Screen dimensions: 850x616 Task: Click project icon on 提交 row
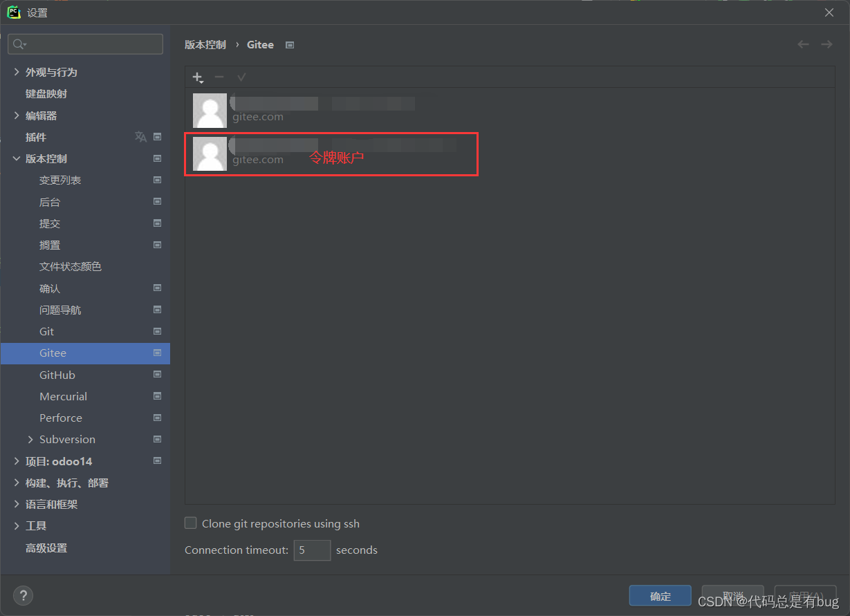click(158, 223)
